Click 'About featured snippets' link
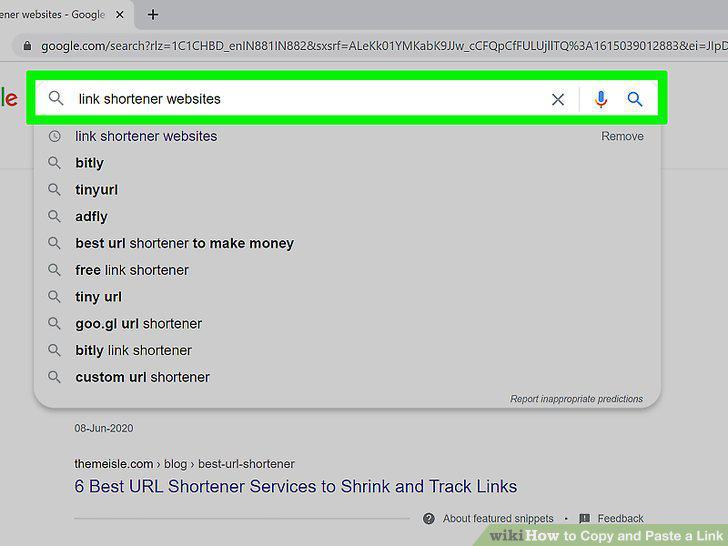 (x=498, y=518)
